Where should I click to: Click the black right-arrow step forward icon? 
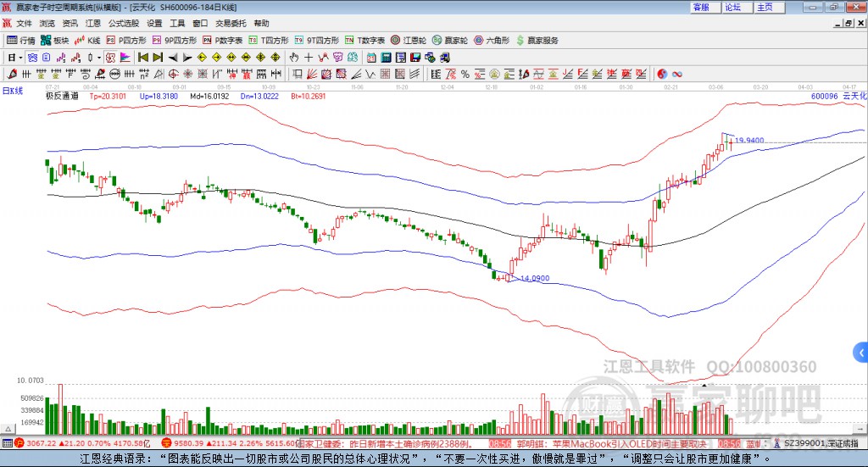pyautogui.click(x=187, y=58)
